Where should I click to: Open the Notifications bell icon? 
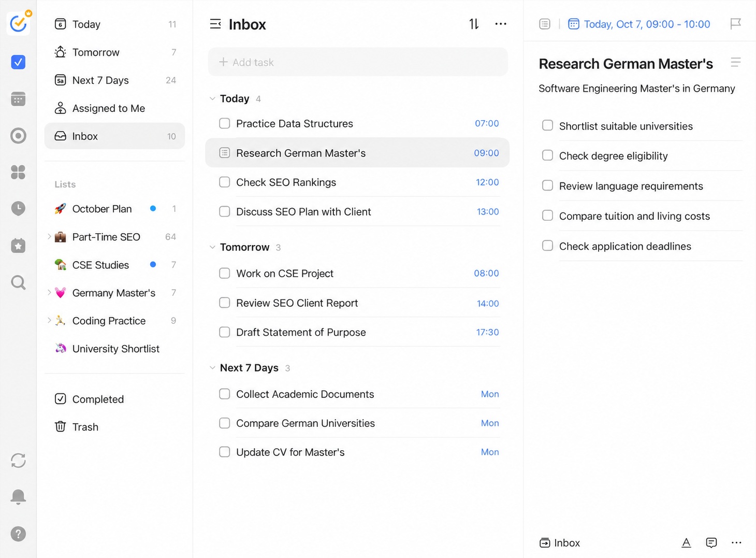[x=18, y=497]
